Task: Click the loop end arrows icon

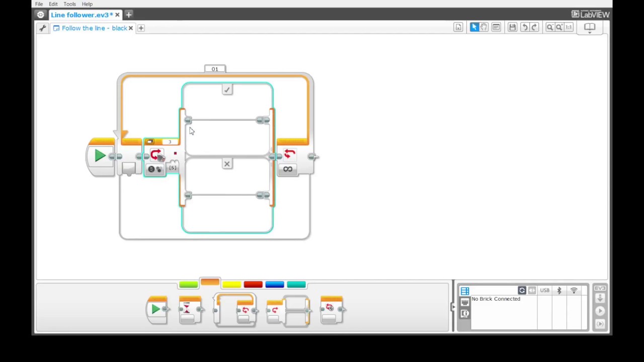Action: [x=289, y=154]
